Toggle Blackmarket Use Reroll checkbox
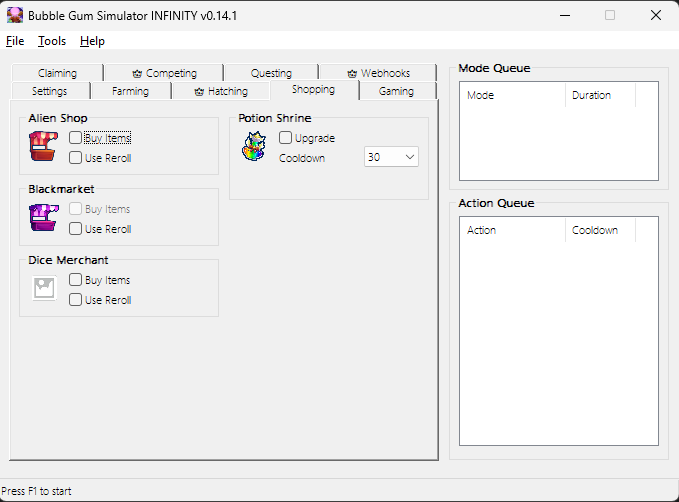 click(x=75, y=229)
